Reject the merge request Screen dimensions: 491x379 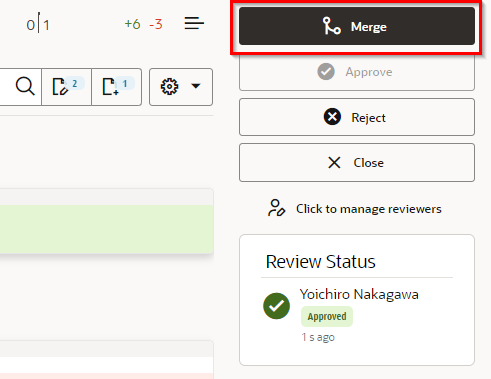(x=357, y=117)
